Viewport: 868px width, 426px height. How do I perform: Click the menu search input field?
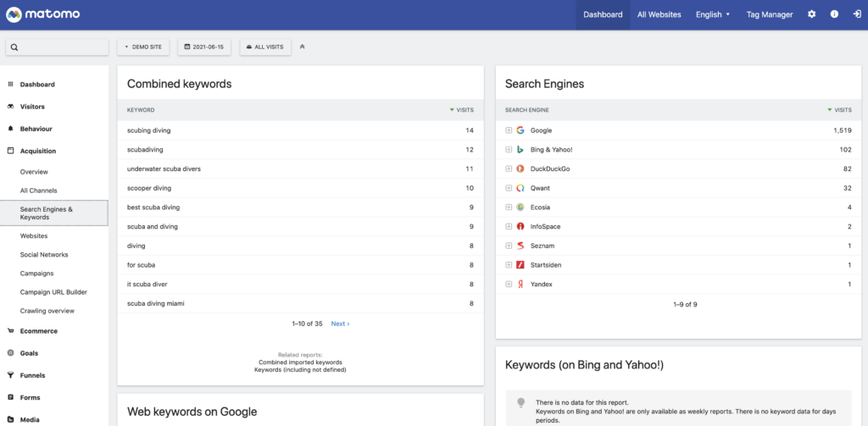point(57,47)
